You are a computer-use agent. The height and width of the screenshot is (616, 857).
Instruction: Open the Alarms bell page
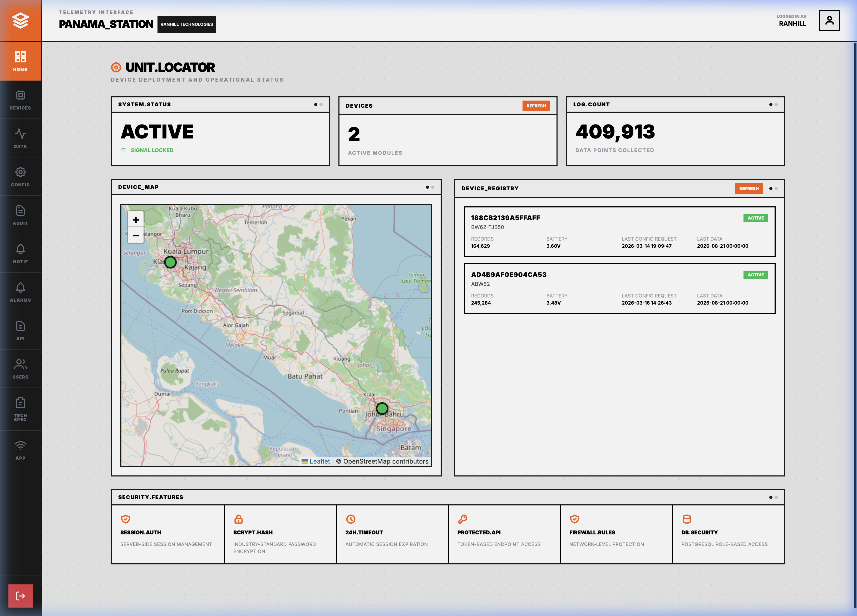[x=20, y=292]
